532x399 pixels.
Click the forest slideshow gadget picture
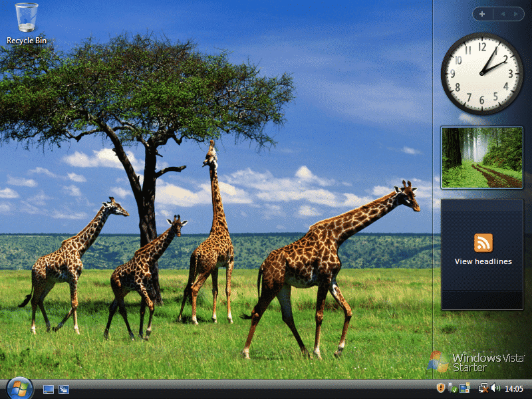click(x=482, y=158)
